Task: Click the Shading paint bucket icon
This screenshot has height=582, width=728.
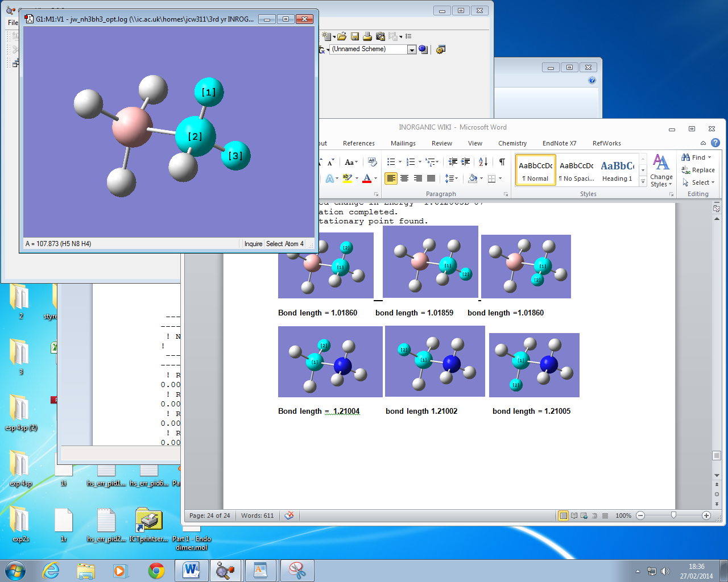Action: point(472,178)
